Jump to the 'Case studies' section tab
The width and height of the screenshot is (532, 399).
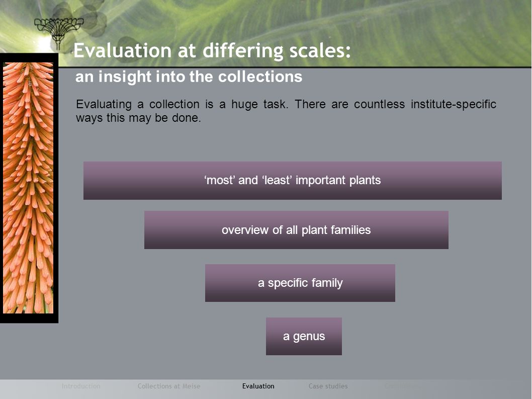click(328, 386)
